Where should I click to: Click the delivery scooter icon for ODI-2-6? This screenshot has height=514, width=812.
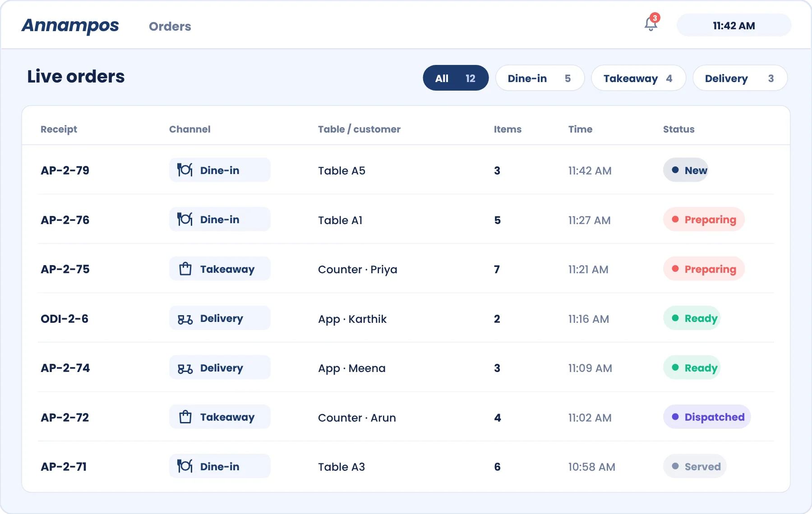185,319
